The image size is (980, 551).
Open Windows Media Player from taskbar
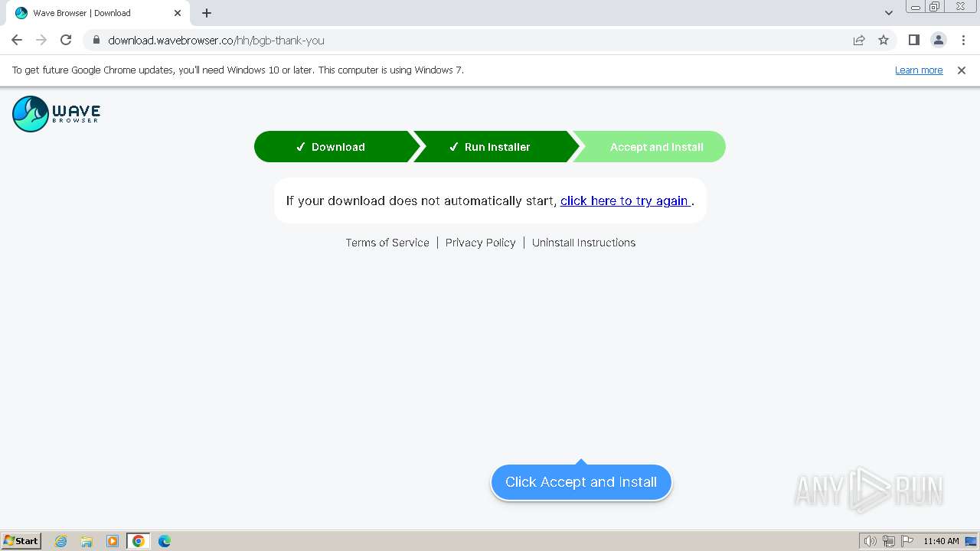(x=113, y=541)
